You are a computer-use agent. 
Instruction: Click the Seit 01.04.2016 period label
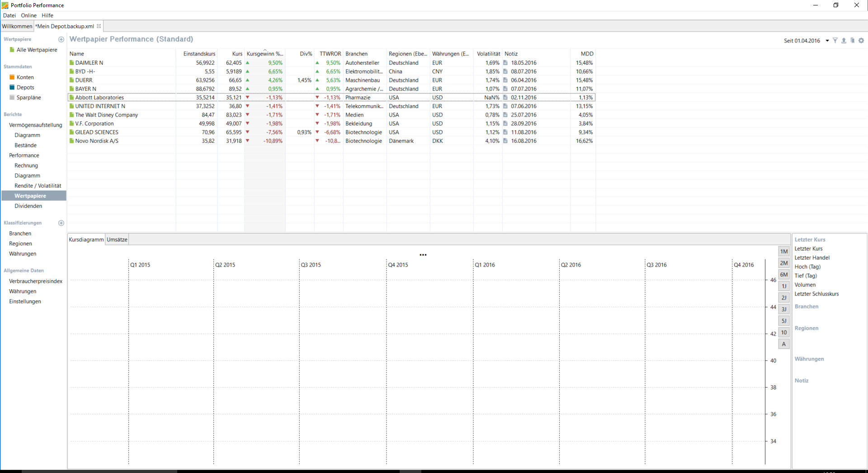coord(802,41)
